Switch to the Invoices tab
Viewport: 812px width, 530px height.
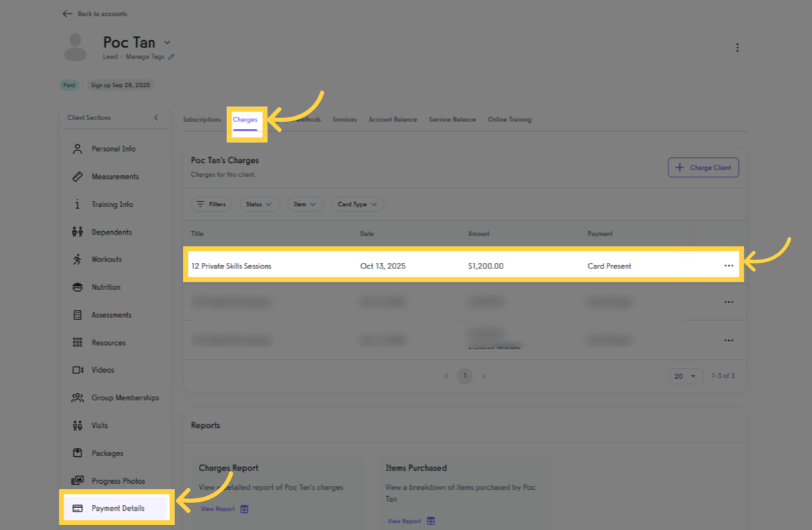(x=345, y=119)
